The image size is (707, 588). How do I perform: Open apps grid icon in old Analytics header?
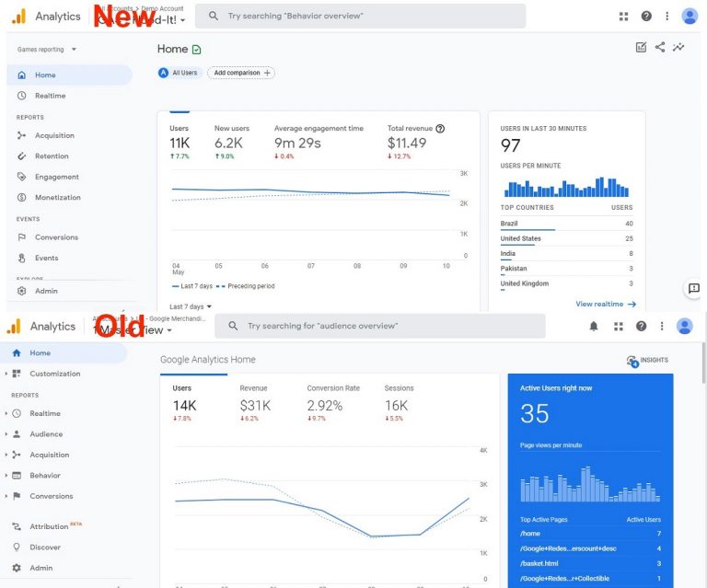click(x=619, y=327)
